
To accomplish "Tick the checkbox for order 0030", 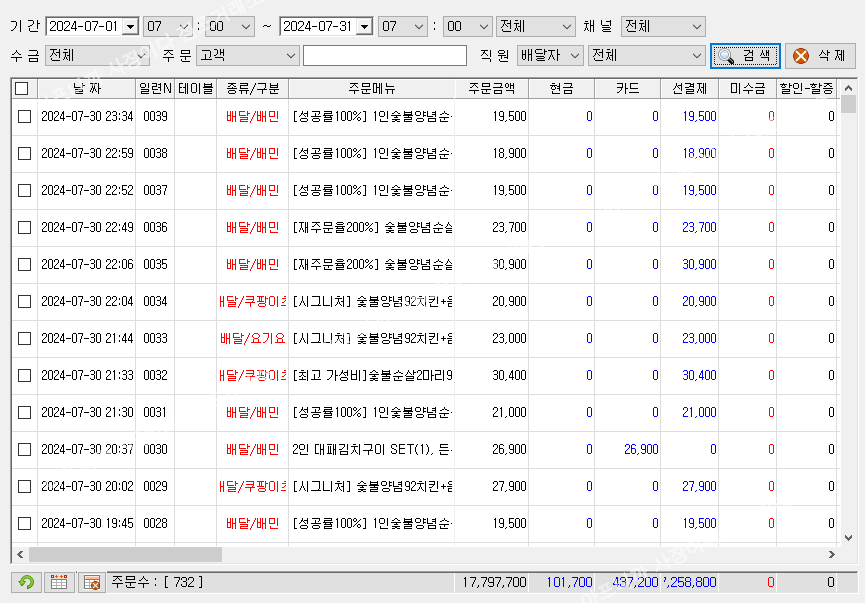I will pos(24,450).
